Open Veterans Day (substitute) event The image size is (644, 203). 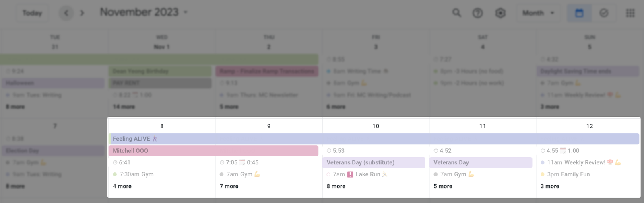coord(374,162)
